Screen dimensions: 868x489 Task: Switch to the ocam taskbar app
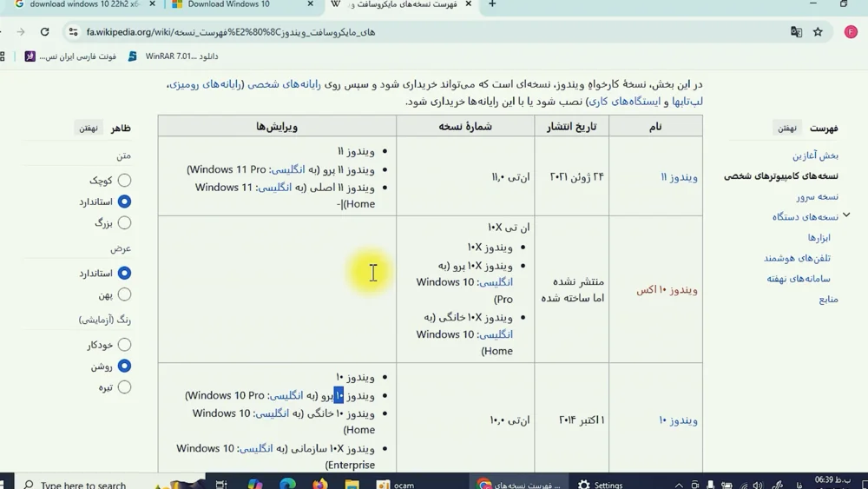pyautogui.click(x=396, y=484)
